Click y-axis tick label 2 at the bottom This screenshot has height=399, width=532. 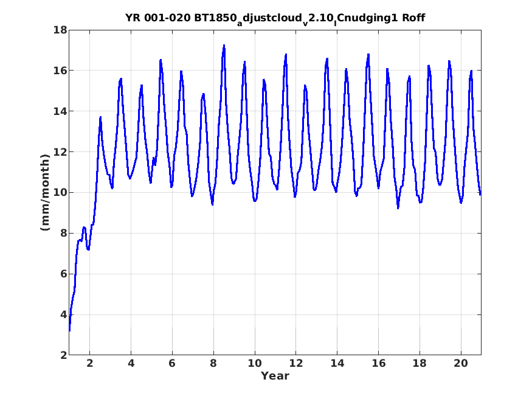click(63, 355)
